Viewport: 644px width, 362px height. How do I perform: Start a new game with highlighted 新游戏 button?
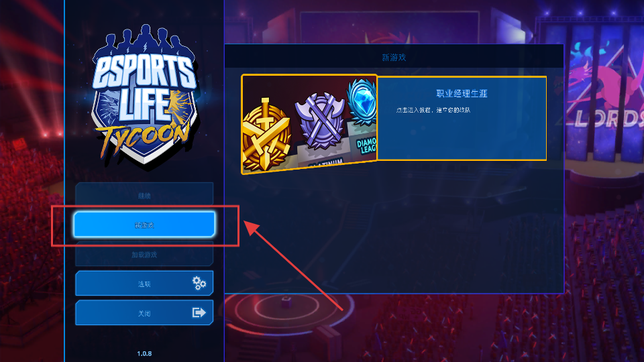coord(144,225)
